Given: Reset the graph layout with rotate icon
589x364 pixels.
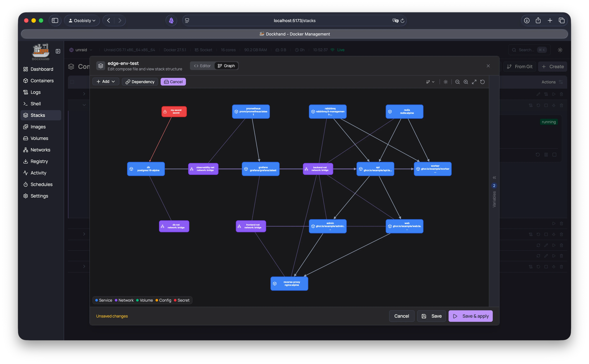Looking at the screenshot, I should (x=482, y=82).
